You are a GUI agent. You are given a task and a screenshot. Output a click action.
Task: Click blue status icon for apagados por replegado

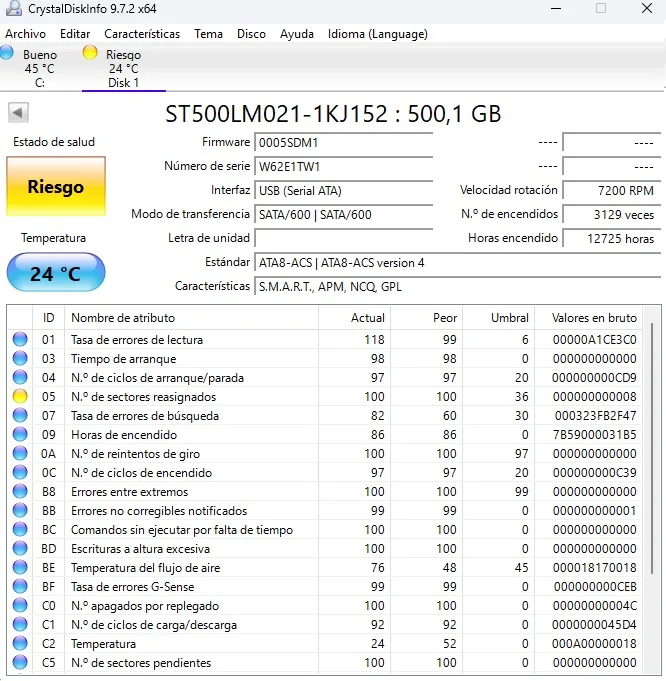20,605
